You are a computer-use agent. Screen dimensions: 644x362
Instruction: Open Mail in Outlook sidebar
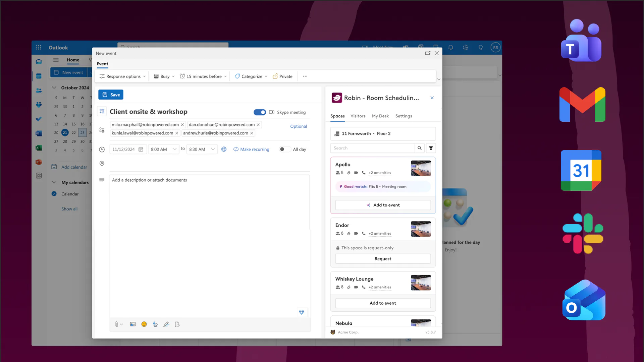point(39,62)
